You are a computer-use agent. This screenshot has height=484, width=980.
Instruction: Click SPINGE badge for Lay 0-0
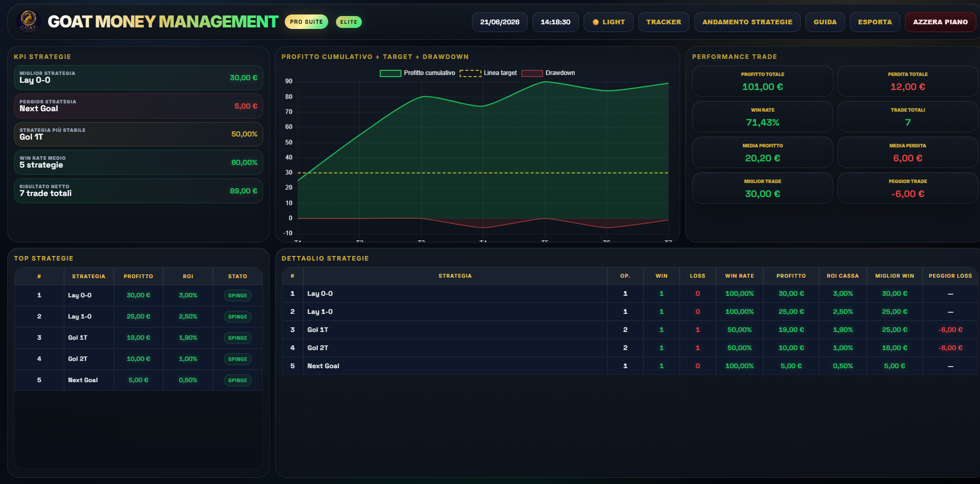point(238,296)
